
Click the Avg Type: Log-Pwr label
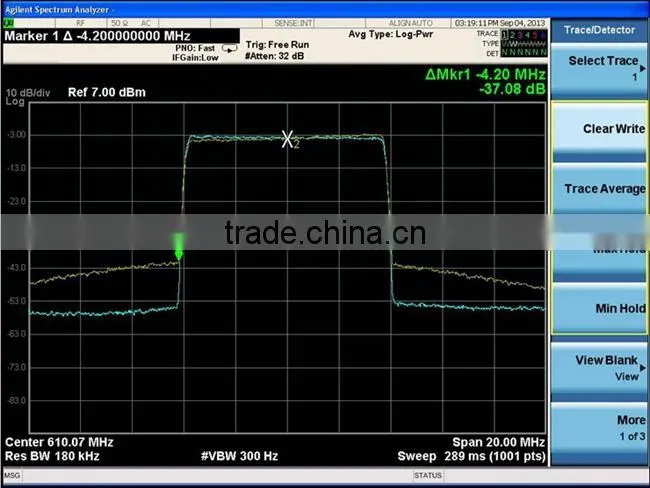[x=390, y=34]
